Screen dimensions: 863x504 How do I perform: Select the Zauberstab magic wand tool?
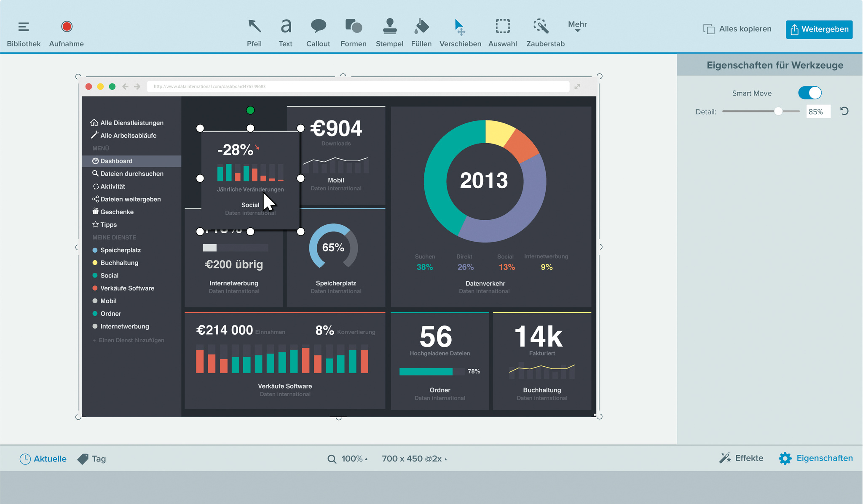pyautogui.click(x=545, y=32)
